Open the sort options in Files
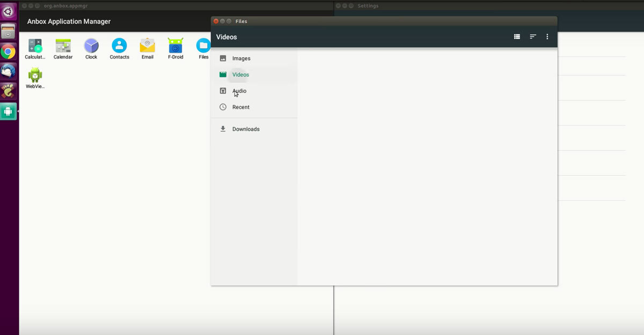The width and height of the screenshot is (644, 335). pyautogui.click(x=533, y=37)
